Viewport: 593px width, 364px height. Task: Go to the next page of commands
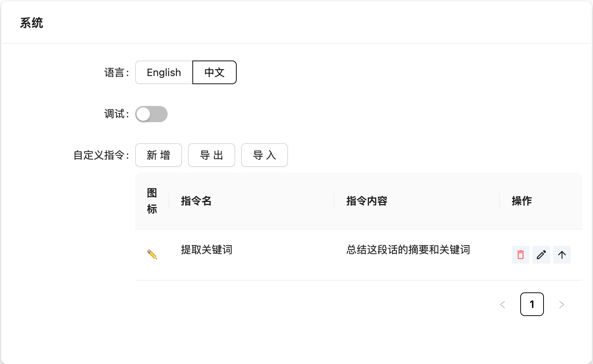click(561, 305)
